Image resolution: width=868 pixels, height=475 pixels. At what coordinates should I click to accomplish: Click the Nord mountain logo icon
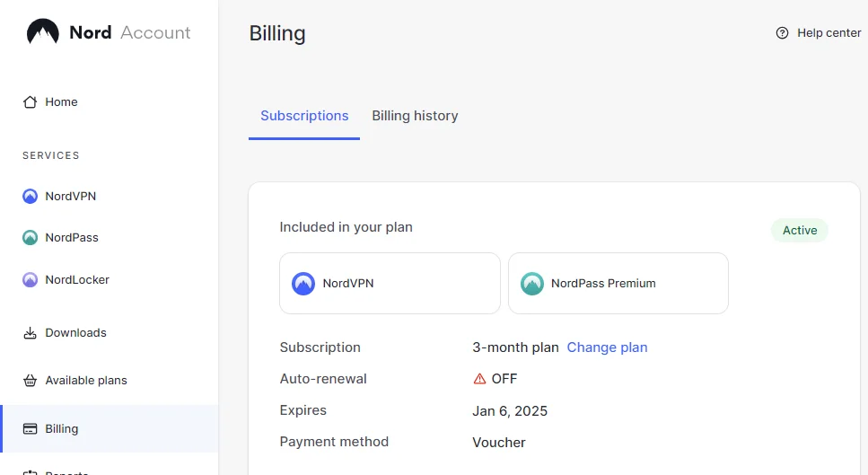42,31
